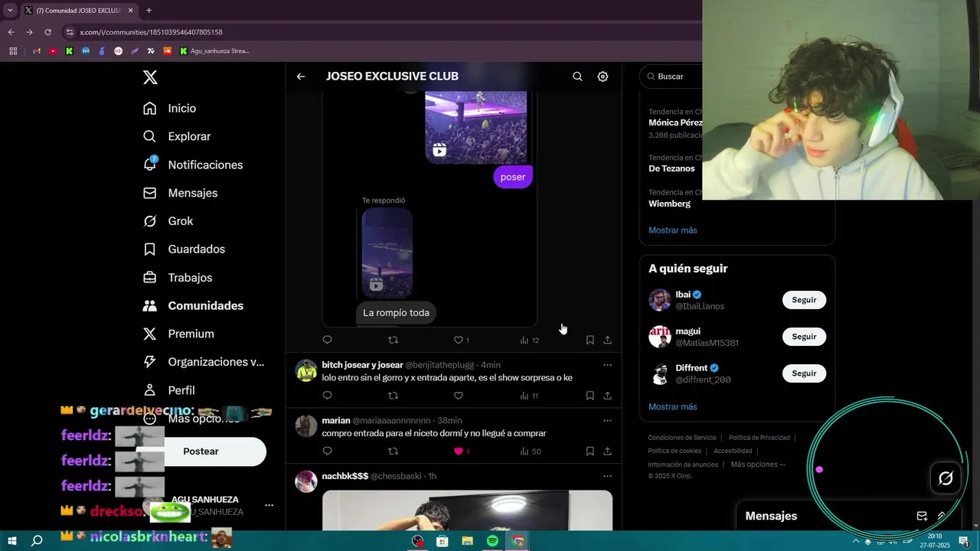This screenshot has width=980, height=551.
Task: Click the back arrow beside JOSEO EXCLUSIVE CLUB
Action: (301, 77)
